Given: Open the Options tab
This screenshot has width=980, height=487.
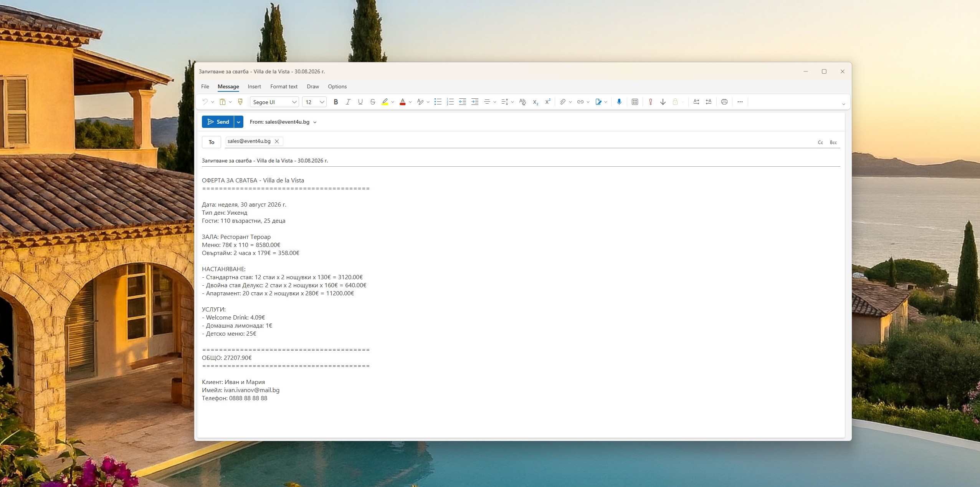Looking at the screenshot, I should click(337, 86).
